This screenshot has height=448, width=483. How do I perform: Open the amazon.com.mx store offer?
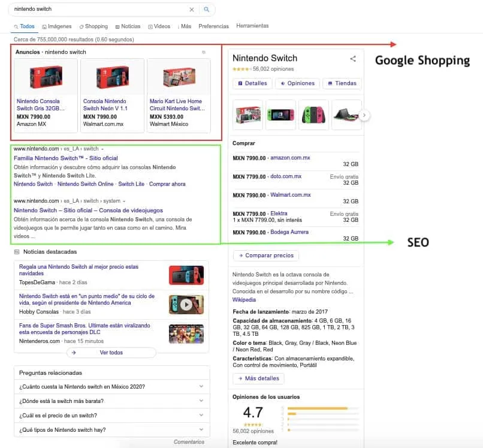tap(290, 158)
